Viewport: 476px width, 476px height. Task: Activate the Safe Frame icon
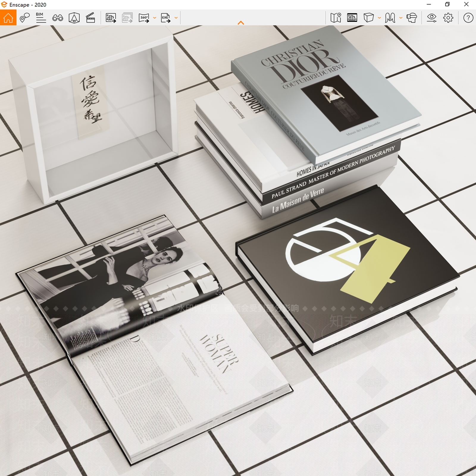pyautogui.click(x=74, y=18)
